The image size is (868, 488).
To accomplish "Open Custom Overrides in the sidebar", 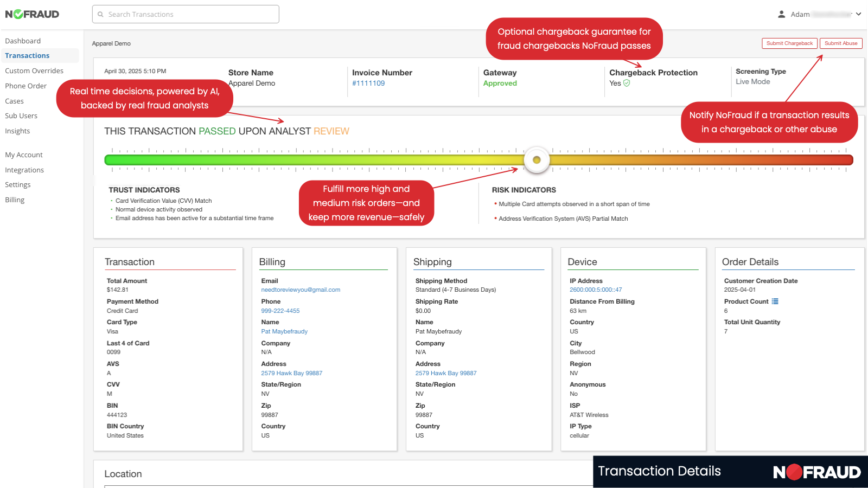I will 34,70.
